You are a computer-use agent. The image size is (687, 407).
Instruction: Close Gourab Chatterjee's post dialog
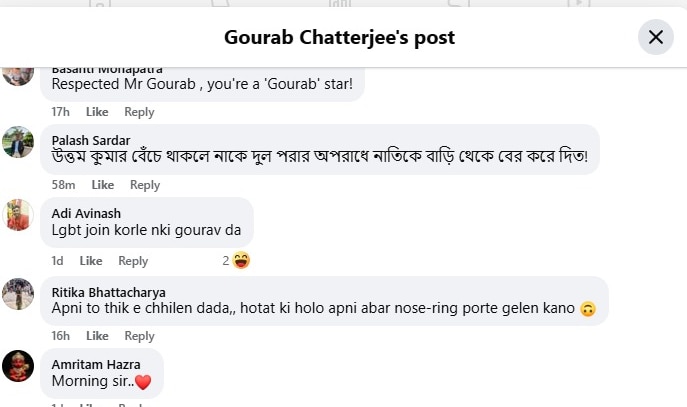click(656, 37)
